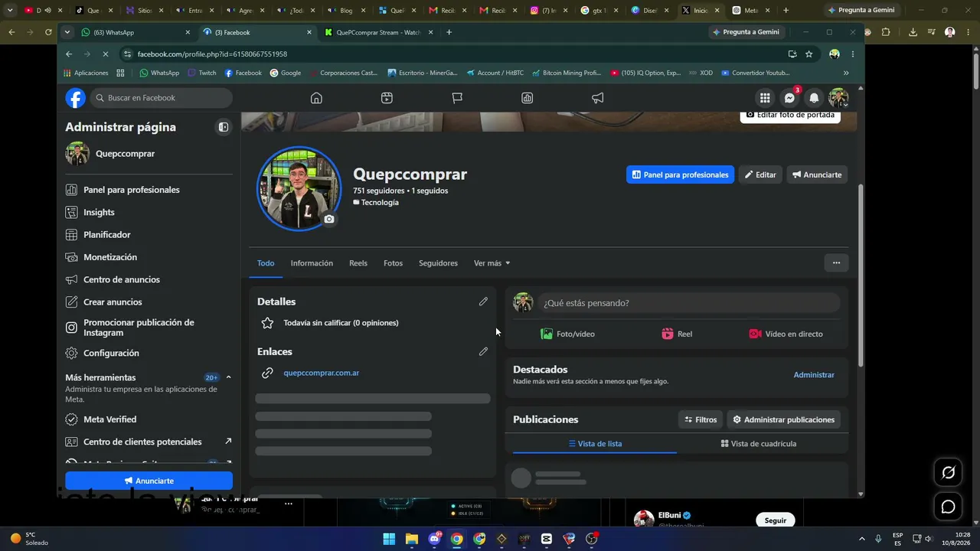The width and height of the screenshot is (980, 551).
Task: Edit the Enlaces section with pencil icon
Action: (x=483, y=351)
